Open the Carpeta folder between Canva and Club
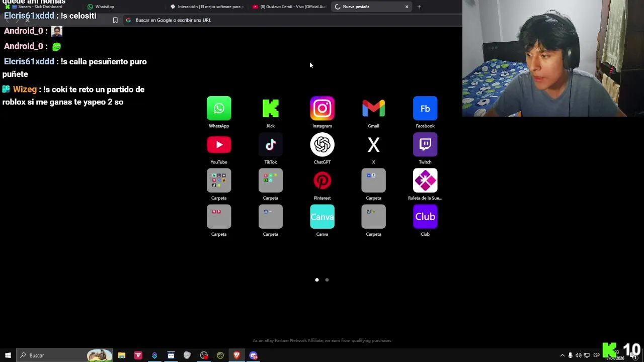 click(373, 217)
